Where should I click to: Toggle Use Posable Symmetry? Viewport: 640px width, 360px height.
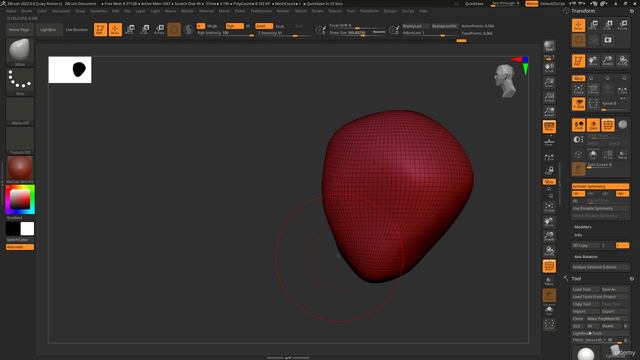[x=600, y=209]
